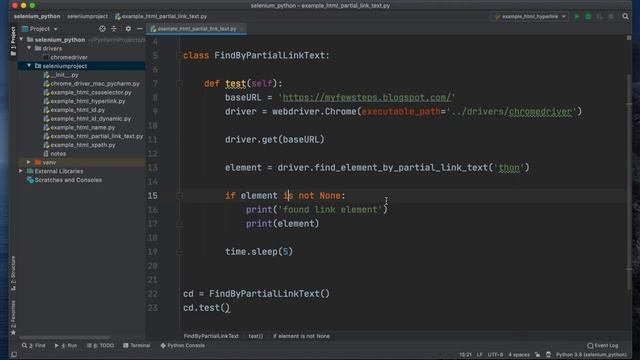Open the Run tool window
The width and height of the screenshot is (640, 360).
point(66,345)
